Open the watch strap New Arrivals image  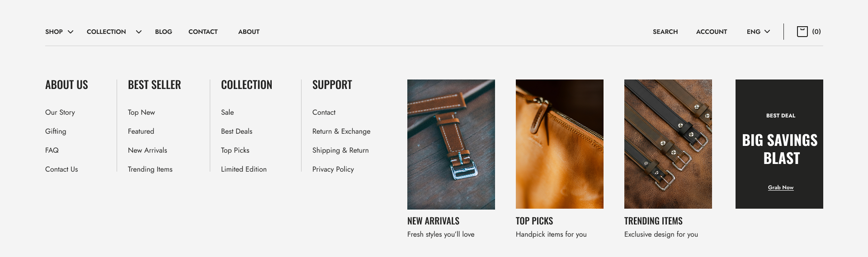click(x=451, y=145)
